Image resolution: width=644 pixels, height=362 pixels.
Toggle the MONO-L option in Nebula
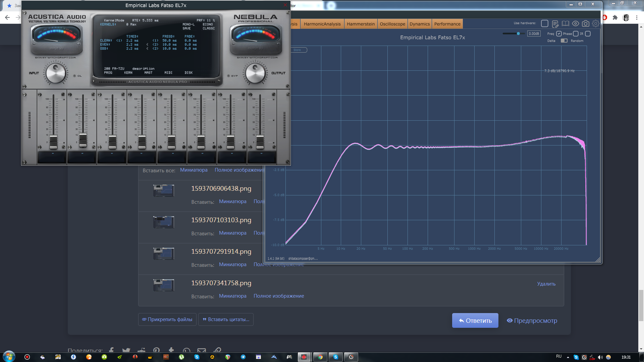pyautogui.click(x=189, y=24)
